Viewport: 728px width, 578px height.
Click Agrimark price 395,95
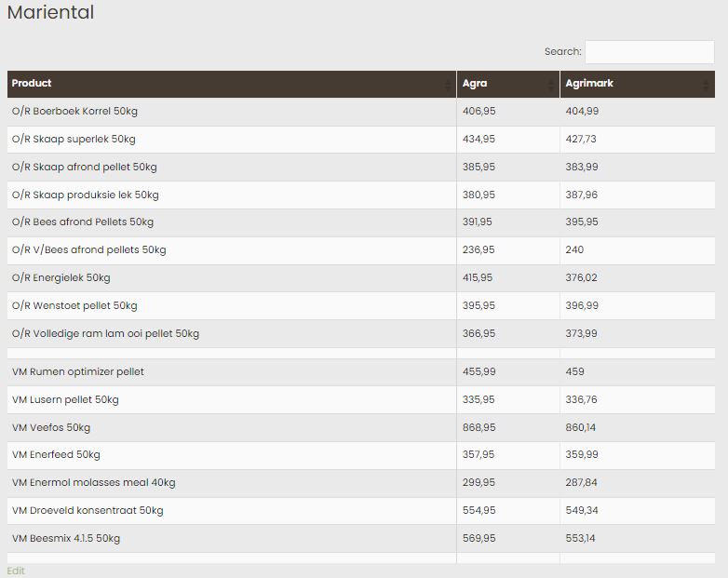click(x=582, y=222)
